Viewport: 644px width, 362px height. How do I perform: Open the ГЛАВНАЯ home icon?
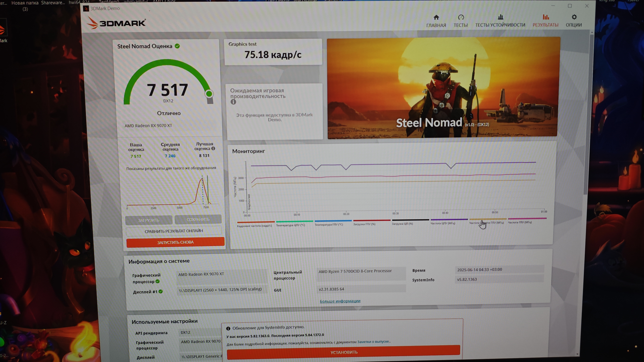click(x=436, y=17)
